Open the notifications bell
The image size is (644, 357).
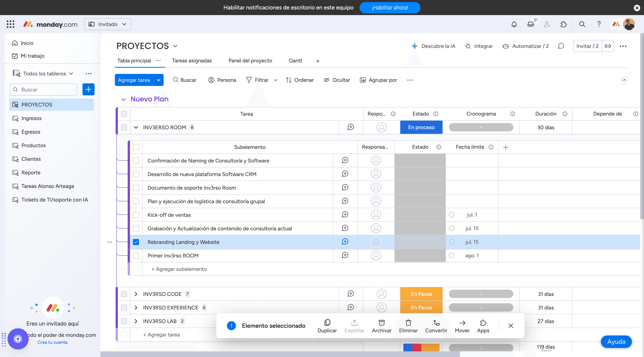click(x=514, y=24)
